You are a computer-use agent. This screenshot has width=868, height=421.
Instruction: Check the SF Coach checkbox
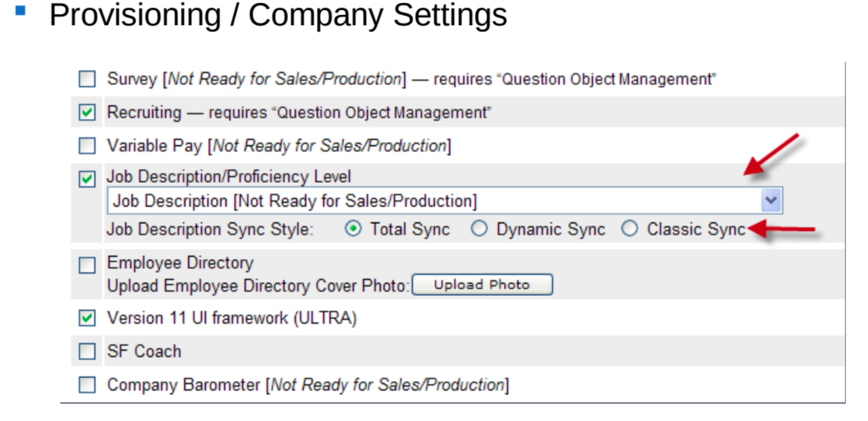click(x=87, y=352)
